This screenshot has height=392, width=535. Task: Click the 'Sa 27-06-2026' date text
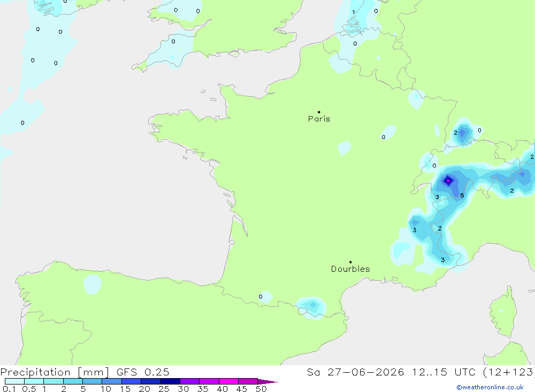pos(355,372)
